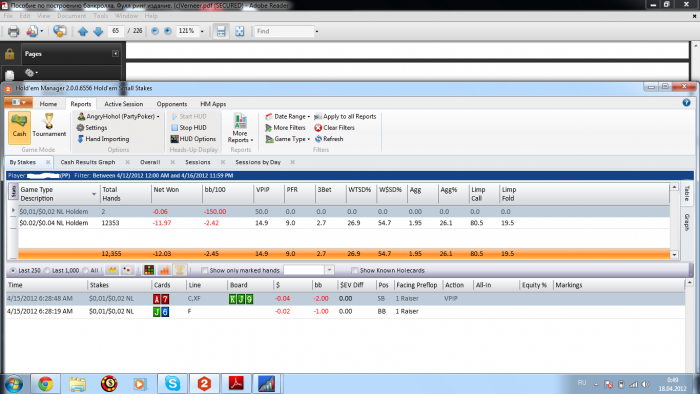Screen dimensions: 700x394
Task: Click the playing cards icon in hands toolbar
Action: tap(127, 270)
